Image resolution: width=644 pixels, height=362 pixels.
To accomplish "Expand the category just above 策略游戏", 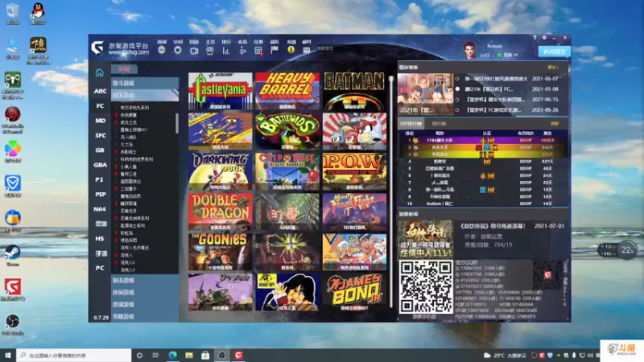I will click(x=145, y=305).
